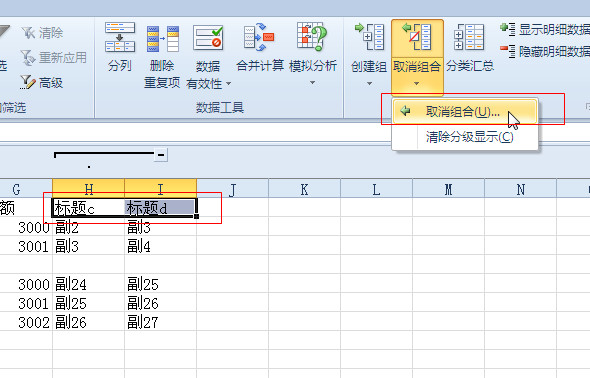Click cell containing 副4
590x378 pixels.
click(x=160, y=246)
